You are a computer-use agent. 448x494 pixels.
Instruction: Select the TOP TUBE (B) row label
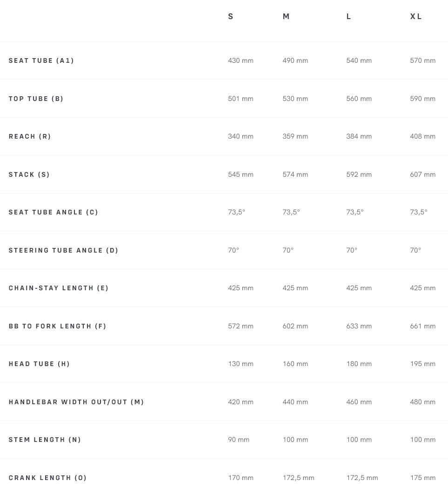(36, 99)
